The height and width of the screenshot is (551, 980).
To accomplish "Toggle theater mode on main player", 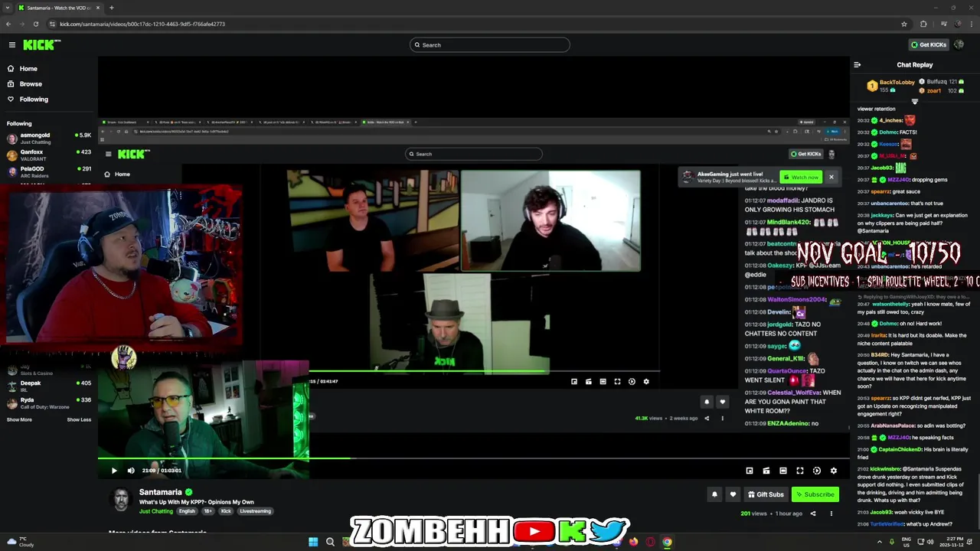I will click(x=783, y=471).
